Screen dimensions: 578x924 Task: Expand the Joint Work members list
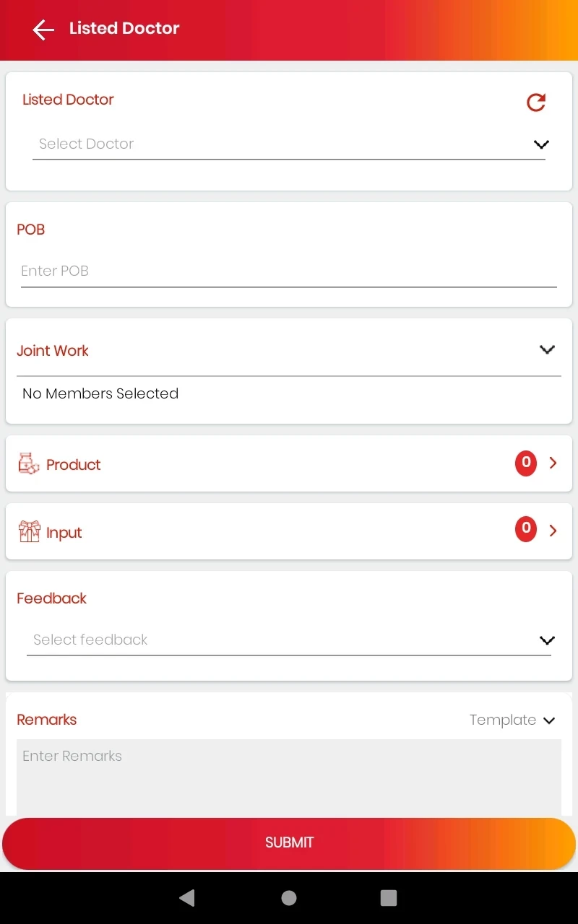547,350
